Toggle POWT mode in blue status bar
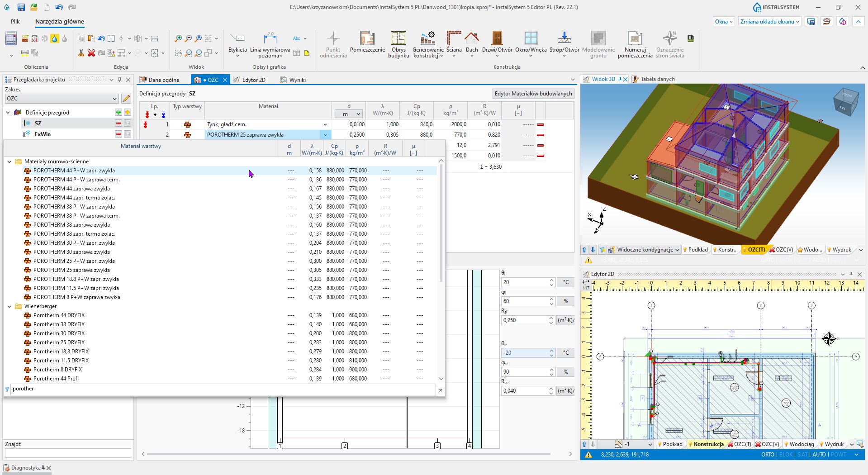 pos(838,455)
